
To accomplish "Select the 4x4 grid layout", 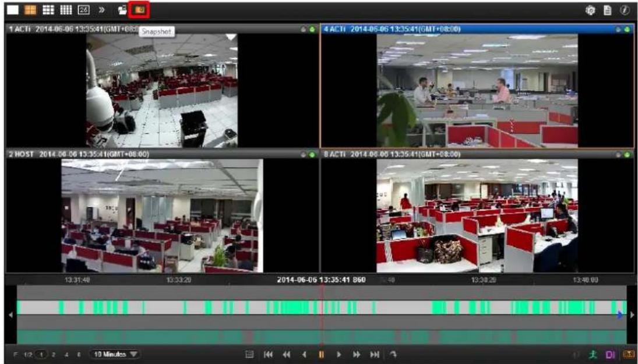I will tap(66, 10).
